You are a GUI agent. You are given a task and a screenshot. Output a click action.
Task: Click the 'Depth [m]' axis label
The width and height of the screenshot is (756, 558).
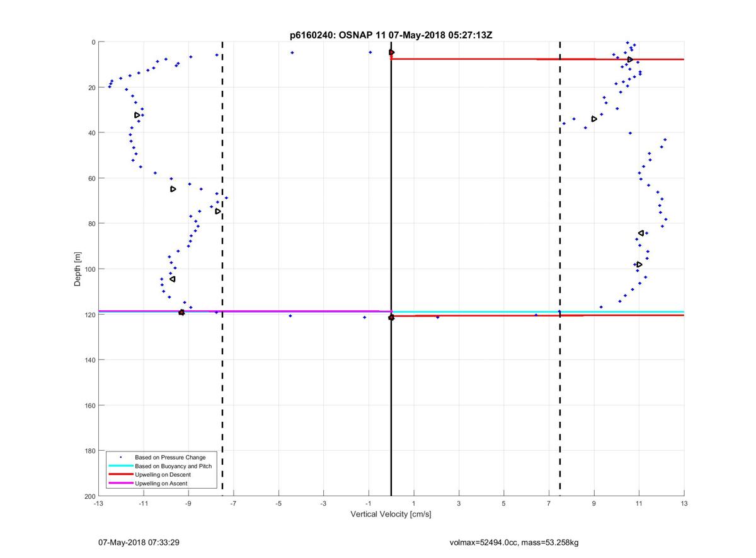(77, 269)
